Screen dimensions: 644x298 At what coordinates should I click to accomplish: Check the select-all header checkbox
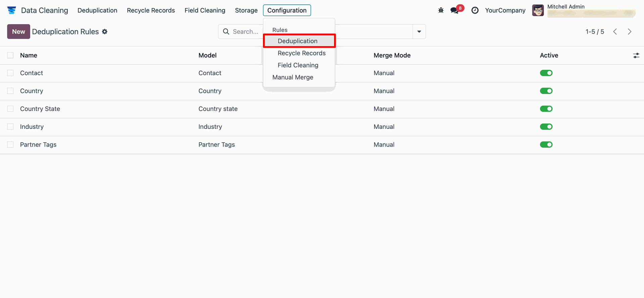point(10,55)
